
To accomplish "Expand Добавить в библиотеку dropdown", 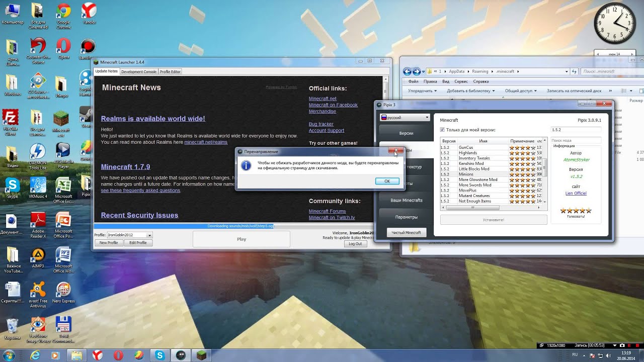I will [470, 91].
